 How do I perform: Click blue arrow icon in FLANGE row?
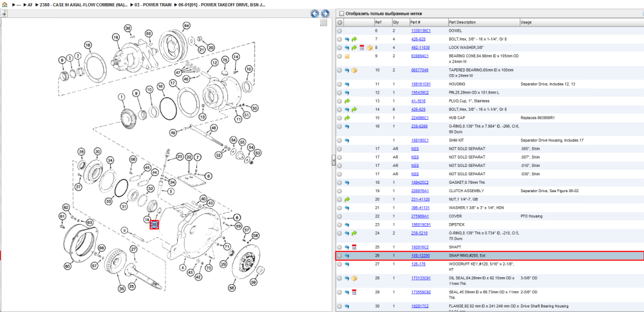pos(346,306)
